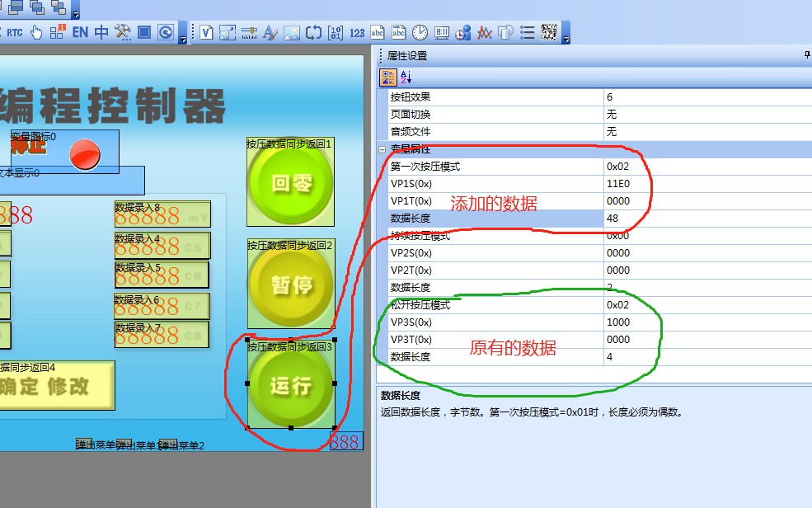Select the 运行 green button on canvas
Viewport: 812px width, 508px height.
pyautogui.click(x=291, y=385)
